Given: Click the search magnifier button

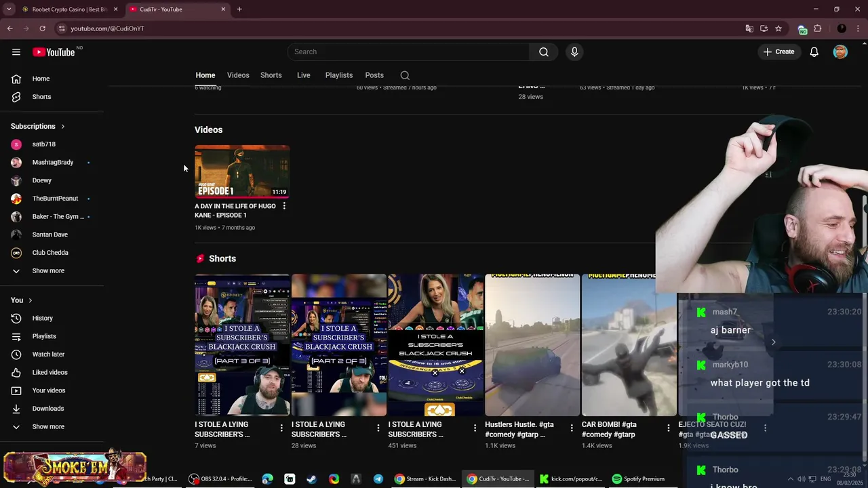Looking at the screenshot, I should [x=544, y=52].
